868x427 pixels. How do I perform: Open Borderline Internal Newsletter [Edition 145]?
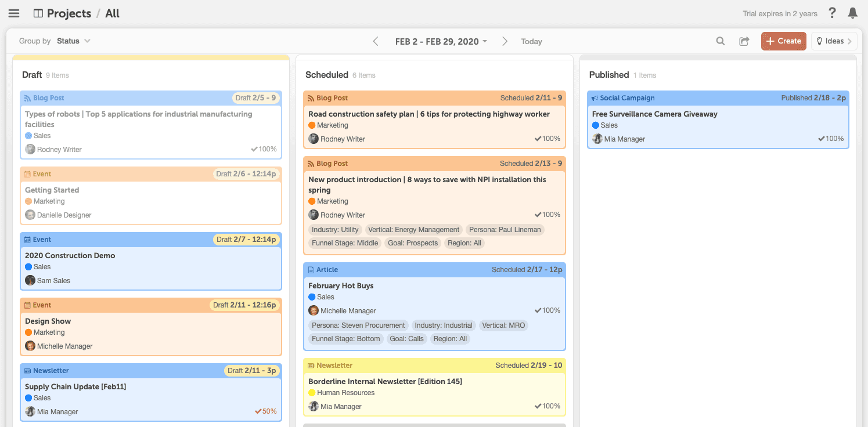pyautogui.click(x=385, y=382)
